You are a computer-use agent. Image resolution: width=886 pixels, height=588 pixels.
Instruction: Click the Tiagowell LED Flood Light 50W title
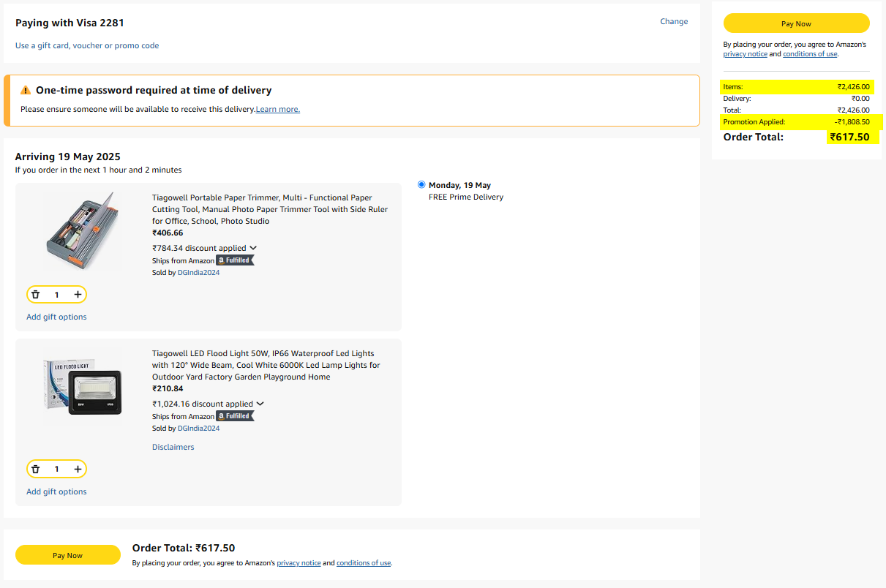(x=266, y=365)
